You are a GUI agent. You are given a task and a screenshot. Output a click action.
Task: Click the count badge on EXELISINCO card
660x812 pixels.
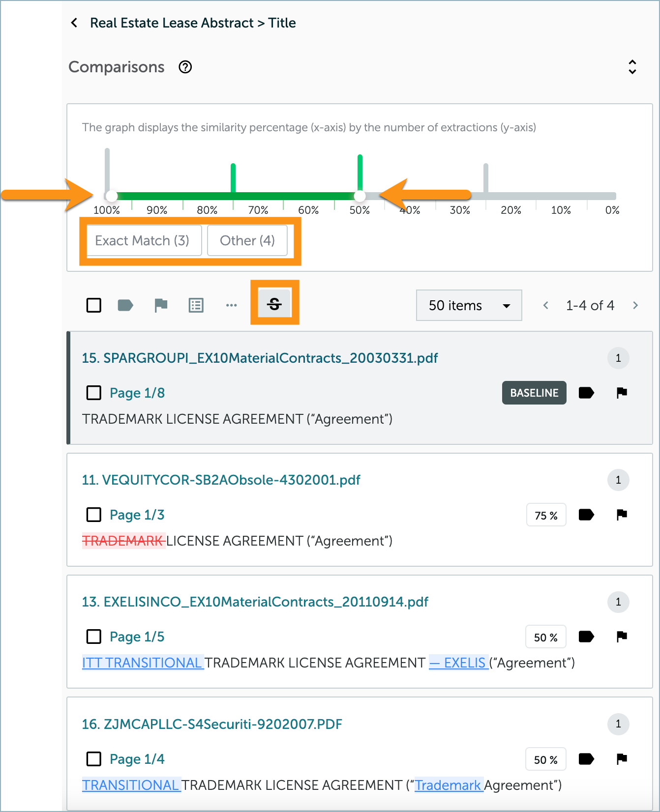pos(618,602)
